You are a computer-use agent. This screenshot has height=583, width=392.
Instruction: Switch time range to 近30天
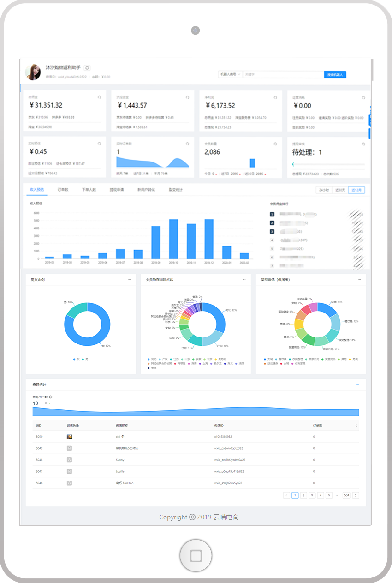click(340, 190)
